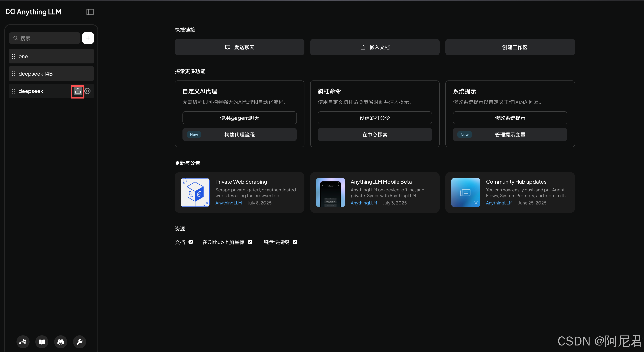
Task: Click 修改系统提示 button
Action: click(x=510, y=118)
